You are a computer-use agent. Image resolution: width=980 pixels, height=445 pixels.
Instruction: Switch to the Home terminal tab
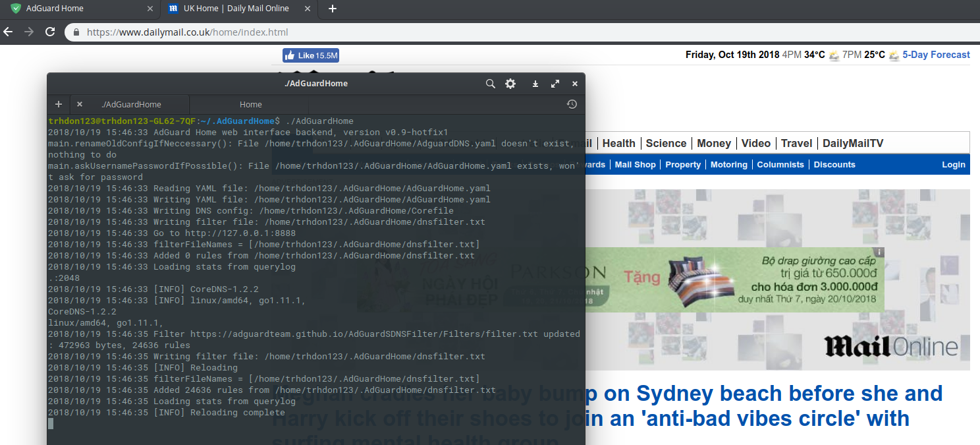(251, 104)
